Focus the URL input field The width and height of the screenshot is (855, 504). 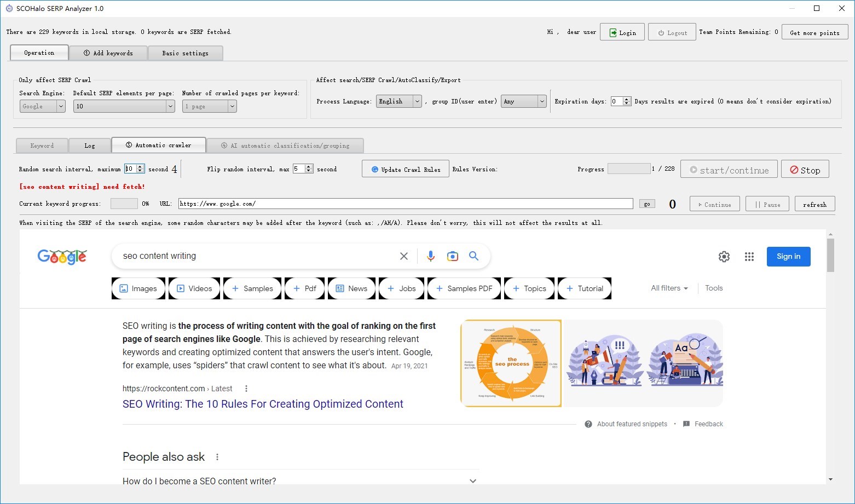click(x=406, y=204)
